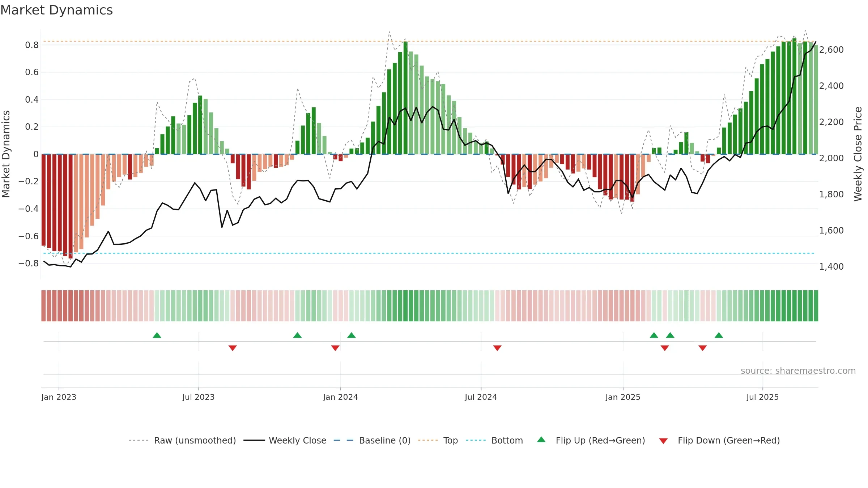Screen dimensions: 868x488
Task: Click the 2,600 tick on the price axis
Action: click(831, 50)
